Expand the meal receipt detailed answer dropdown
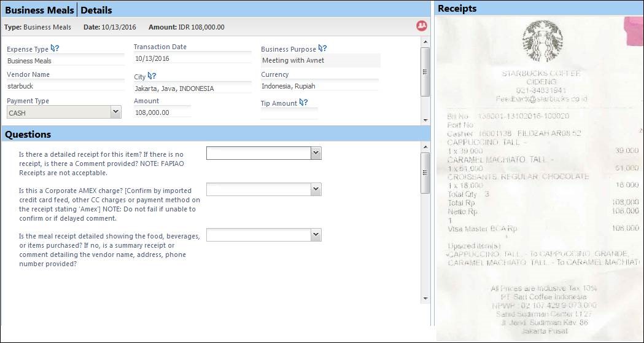 pyautogui.click(x=316, y=234)
